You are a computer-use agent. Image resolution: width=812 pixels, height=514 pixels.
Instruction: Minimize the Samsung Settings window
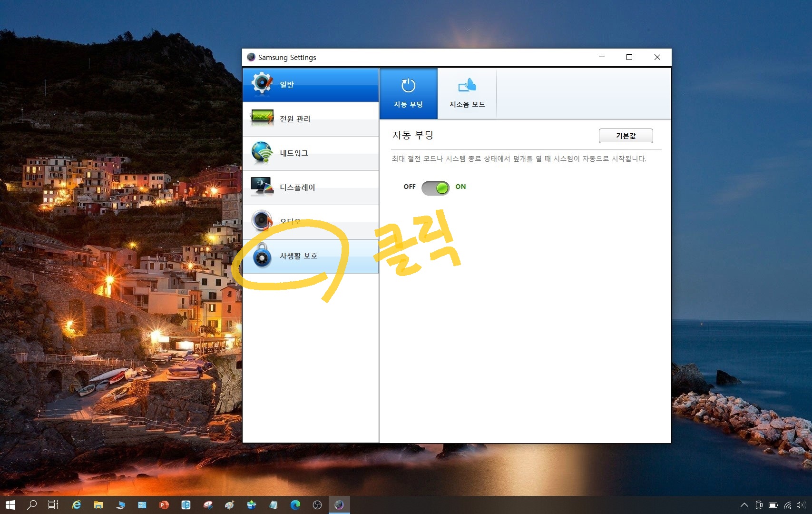tap(602, 57)
